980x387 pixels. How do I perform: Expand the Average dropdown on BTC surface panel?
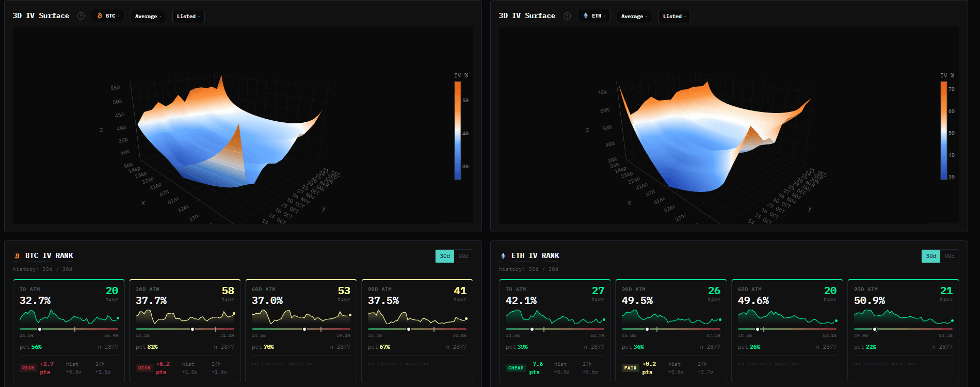pos(148,17)
